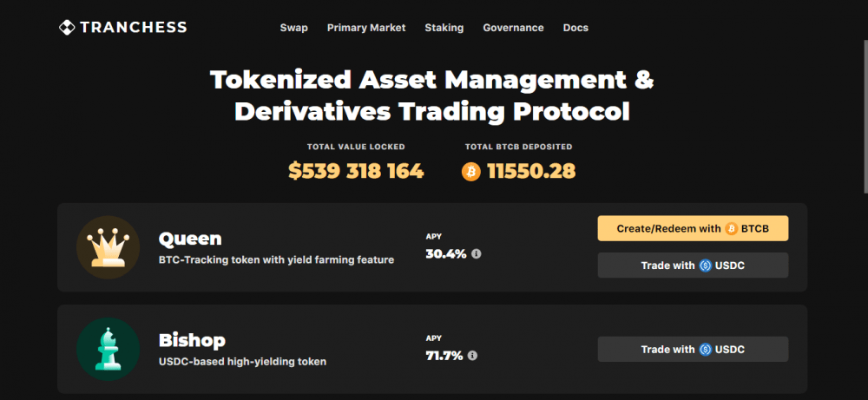868x400 pixels.
Task: Click Bishop's Trade with USDC button
Action: pyautogui.click(x=693, y=350)
